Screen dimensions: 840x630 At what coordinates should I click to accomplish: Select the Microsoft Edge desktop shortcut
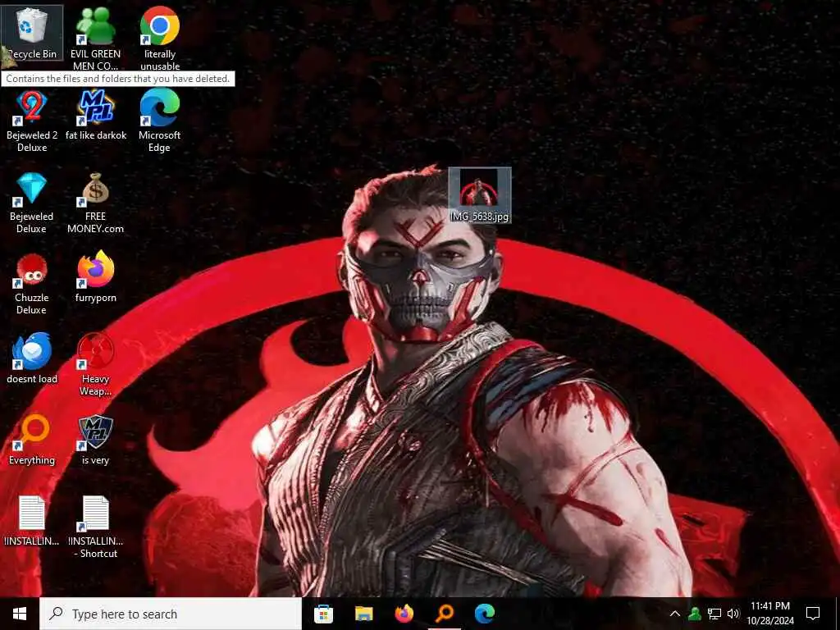160,121
